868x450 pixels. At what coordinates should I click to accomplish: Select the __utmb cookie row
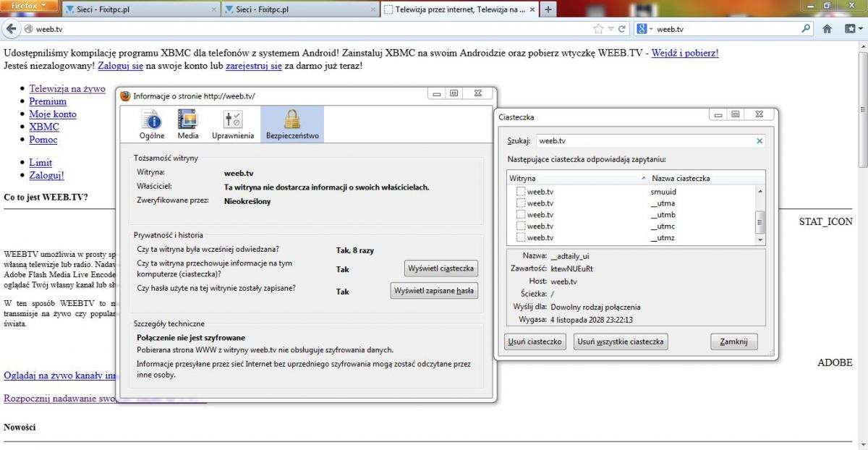click(x=631, y=215)
